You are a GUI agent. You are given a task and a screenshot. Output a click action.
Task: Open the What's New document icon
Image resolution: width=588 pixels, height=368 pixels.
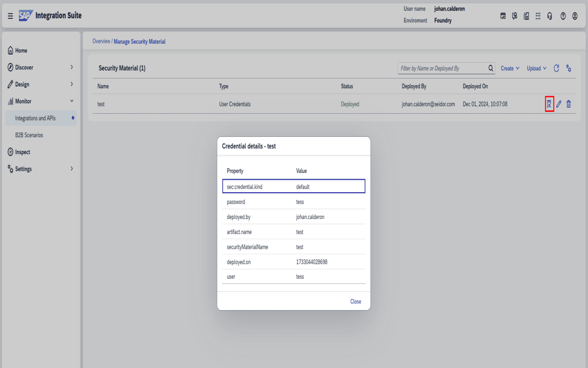point(526,16)
